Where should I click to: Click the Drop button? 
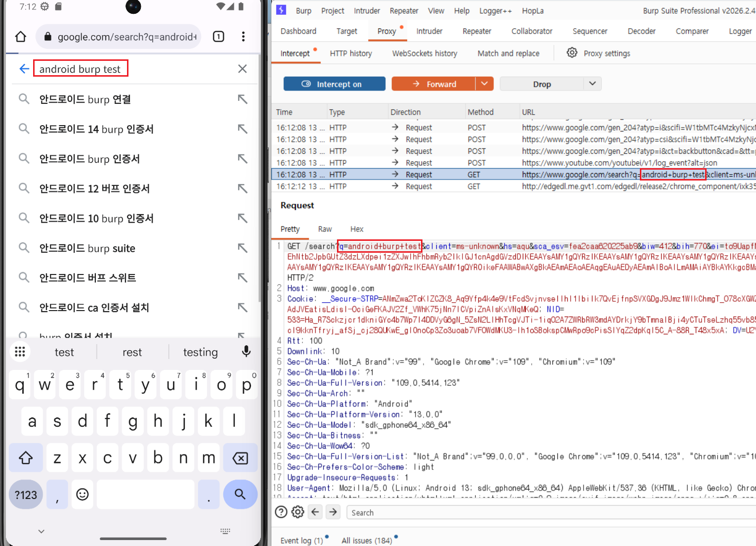pos(542,84)
